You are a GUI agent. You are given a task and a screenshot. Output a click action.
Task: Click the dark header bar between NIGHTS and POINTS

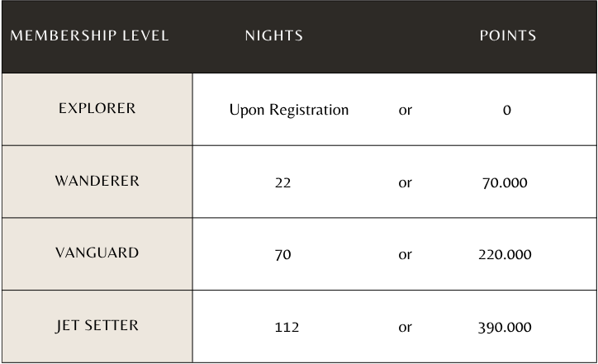click(391, 36)
